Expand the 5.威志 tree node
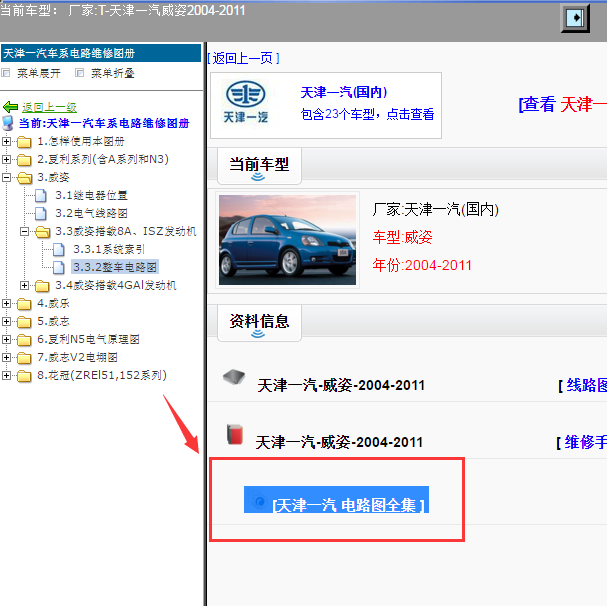The height and width of the screenshot is (606, 607). 6,321
